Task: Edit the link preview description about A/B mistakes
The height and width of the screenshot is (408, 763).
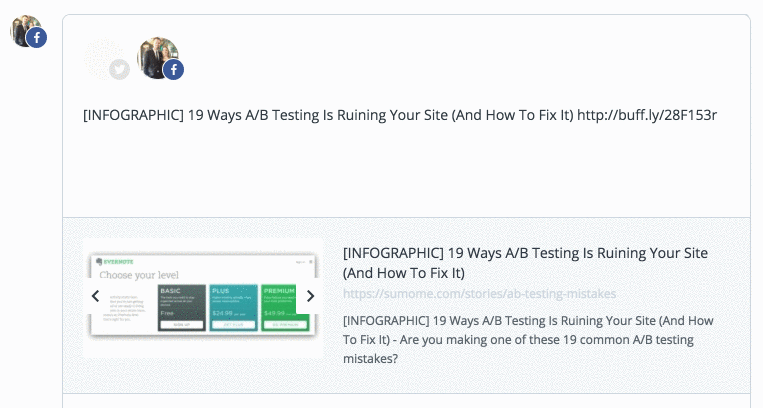Action: [528, 340]
